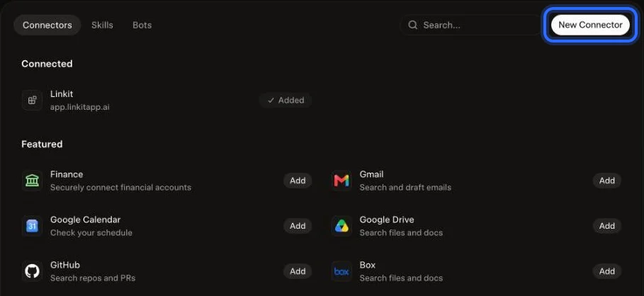This screenshot has width=644, height=296.
Task: Click the search magnifier icon
Action: (413, 25)
